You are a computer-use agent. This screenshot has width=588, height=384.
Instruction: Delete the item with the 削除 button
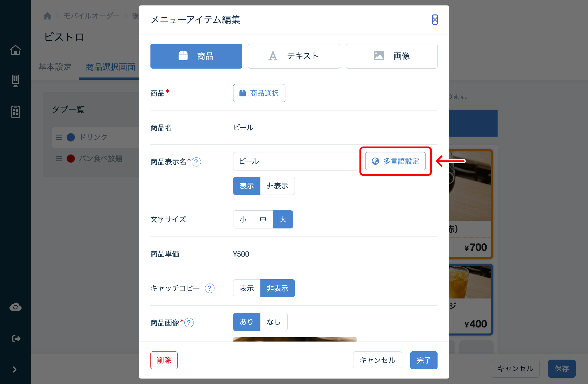point(164,360)
